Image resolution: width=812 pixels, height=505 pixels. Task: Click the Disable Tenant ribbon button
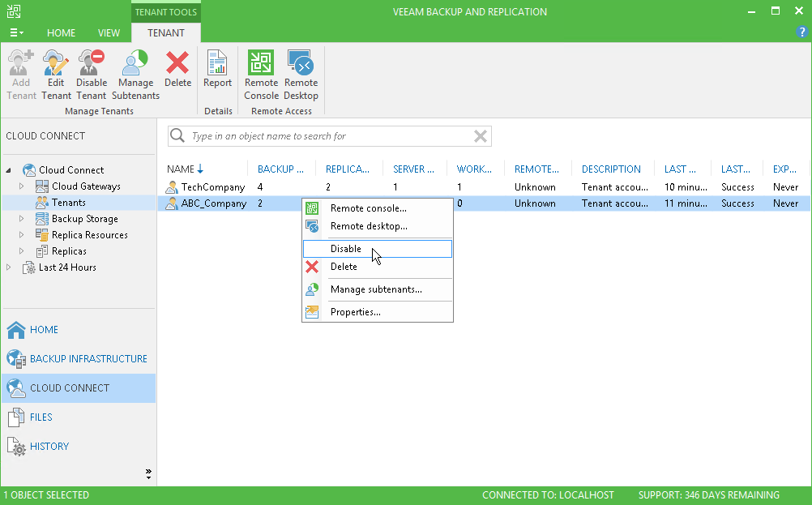coord(91,75)
